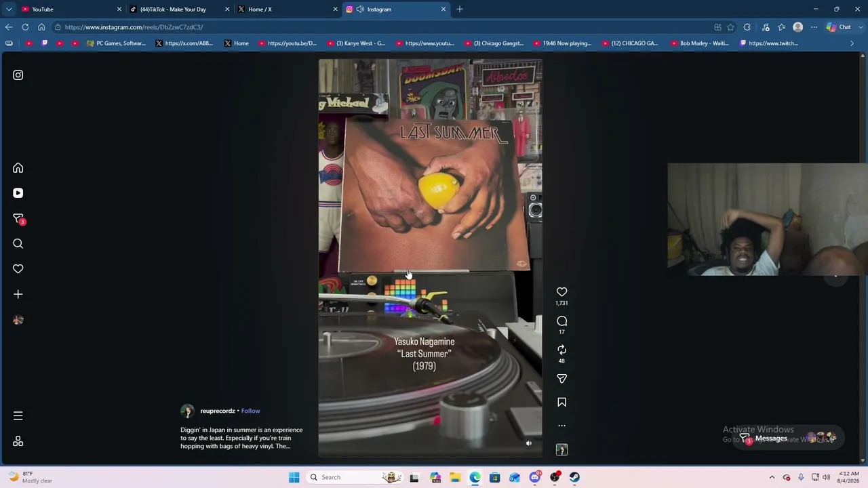The image size is (868, 488).
Task: Open the Copilot Chat button
Action: coord(840,27)
